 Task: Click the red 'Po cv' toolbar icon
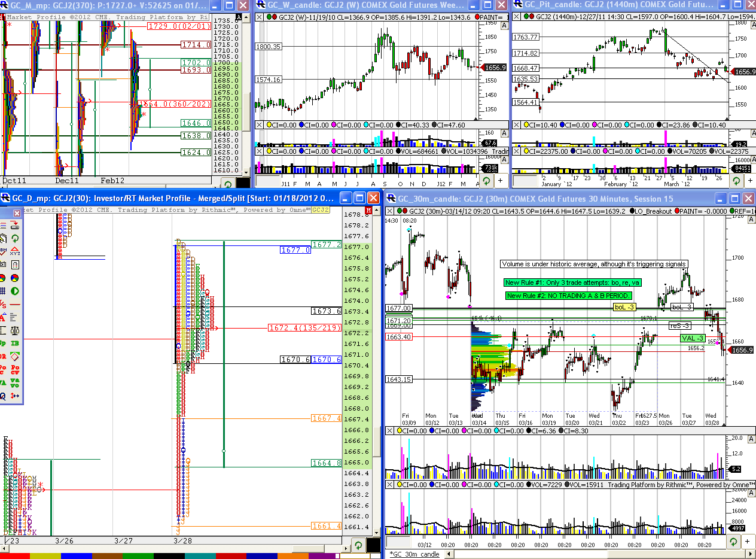15,369
